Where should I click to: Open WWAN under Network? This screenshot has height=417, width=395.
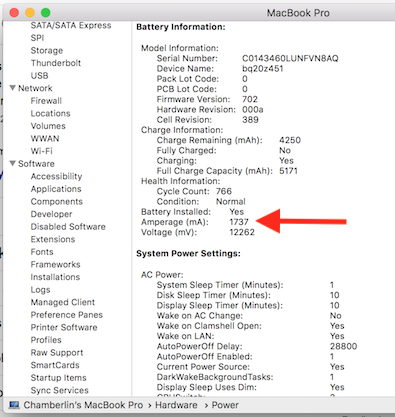point(45,139)
